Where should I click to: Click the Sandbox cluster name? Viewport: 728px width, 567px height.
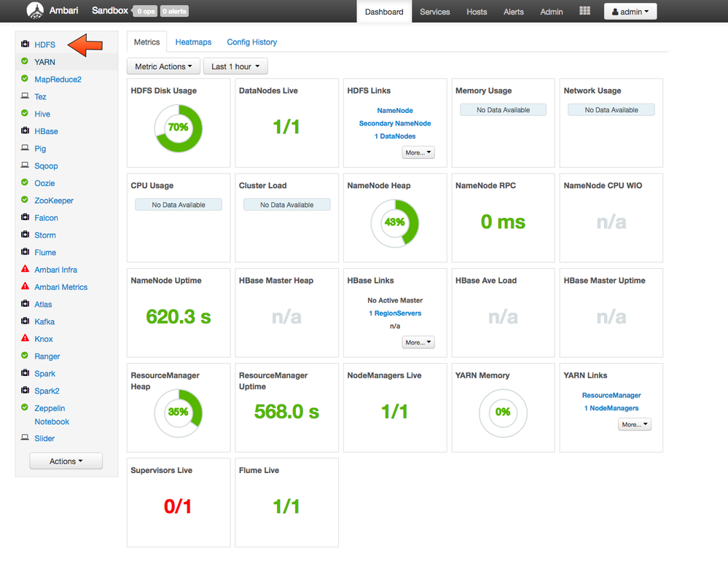click(x=109, y=10)
